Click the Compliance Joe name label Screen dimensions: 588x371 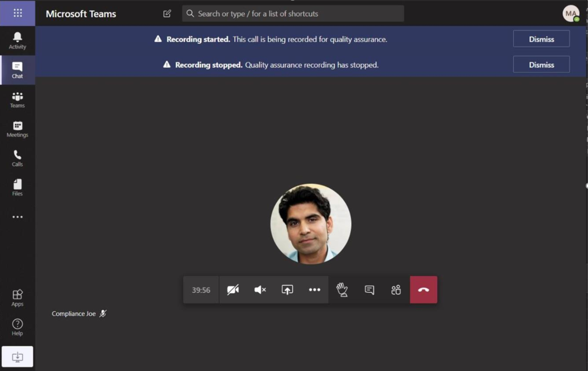point(74,313)
